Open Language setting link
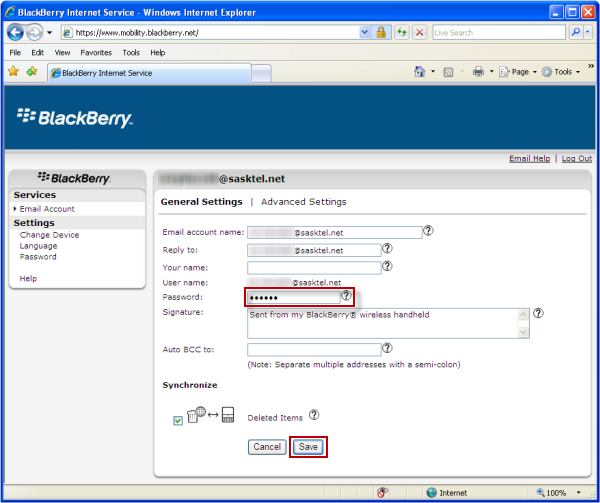Screen dimensions: 600x503 (x=38, y=246)
